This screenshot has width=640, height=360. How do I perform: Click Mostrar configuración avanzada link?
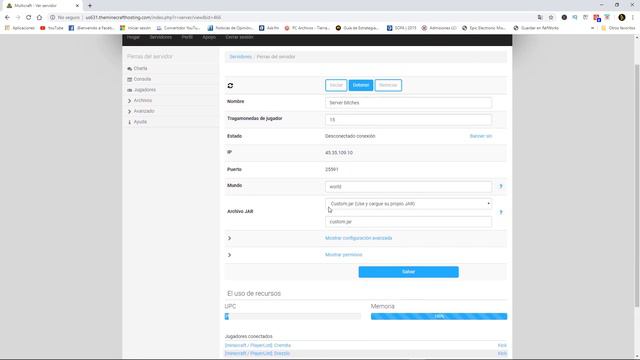tap(359, 238)
